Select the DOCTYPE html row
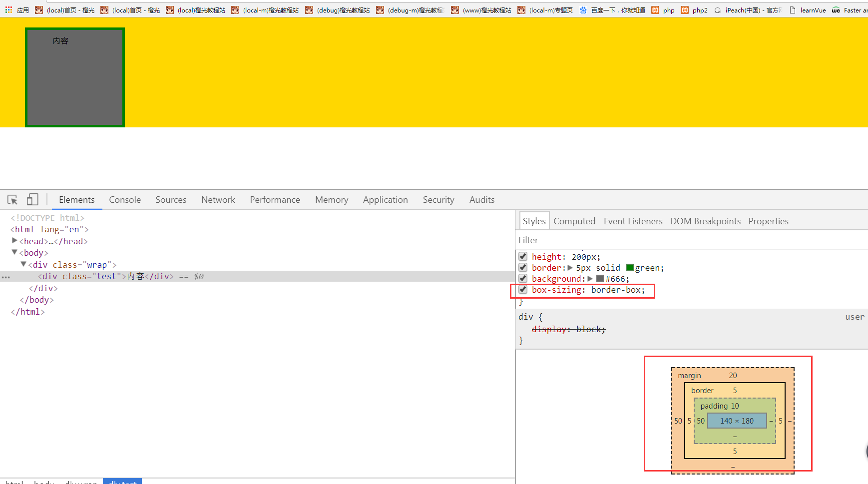This screenshot has width=868, height=484. pyautogui.click(x=47, y=218)
